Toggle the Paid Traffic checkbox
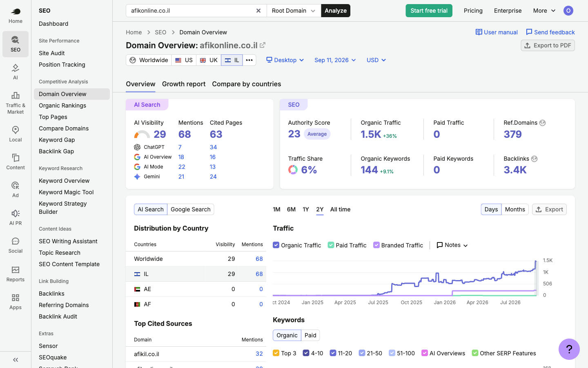Viewport: 588px width, 368px height. [x=331, y=245]
